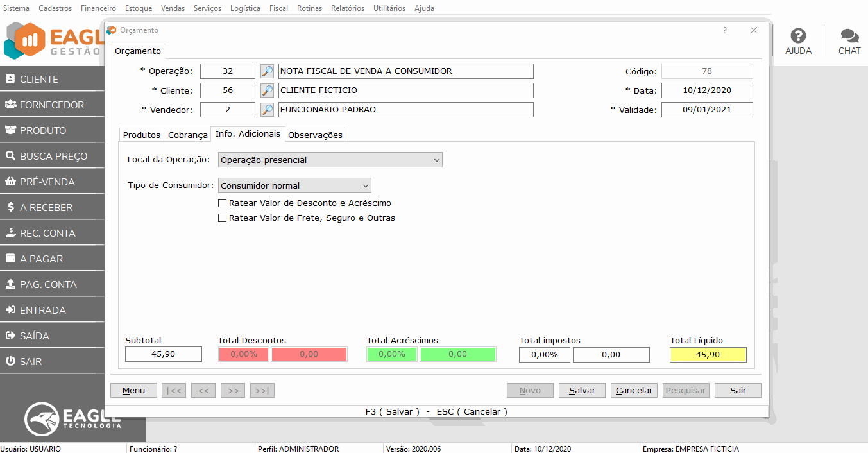The image size is (868, 453).
Task: Click the yellow Total Líquido field
Action: (x=708, y=355)
